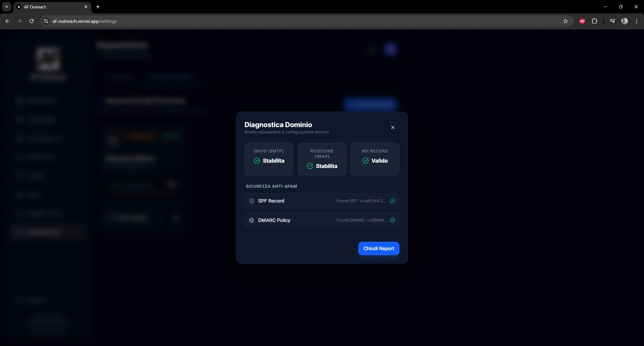The height and width of the screenshot is (346, 644).
Task: Minimize the browser window
Action: coord(605,7)
